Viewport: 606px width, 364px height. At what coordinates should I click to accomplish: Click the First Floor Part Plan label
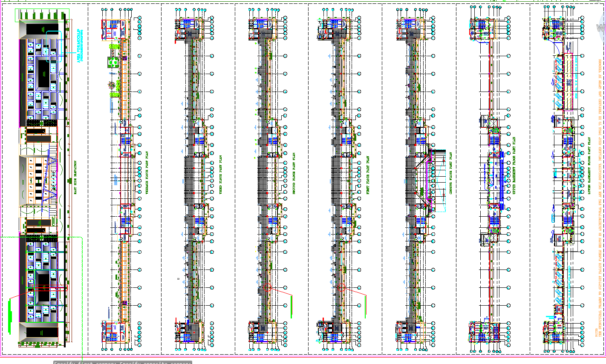pos(368,175)
